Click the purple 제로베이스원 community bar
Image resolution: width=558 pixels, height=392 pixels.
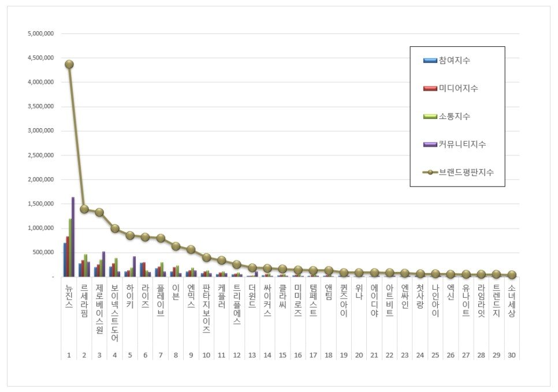tap(103, 264)
